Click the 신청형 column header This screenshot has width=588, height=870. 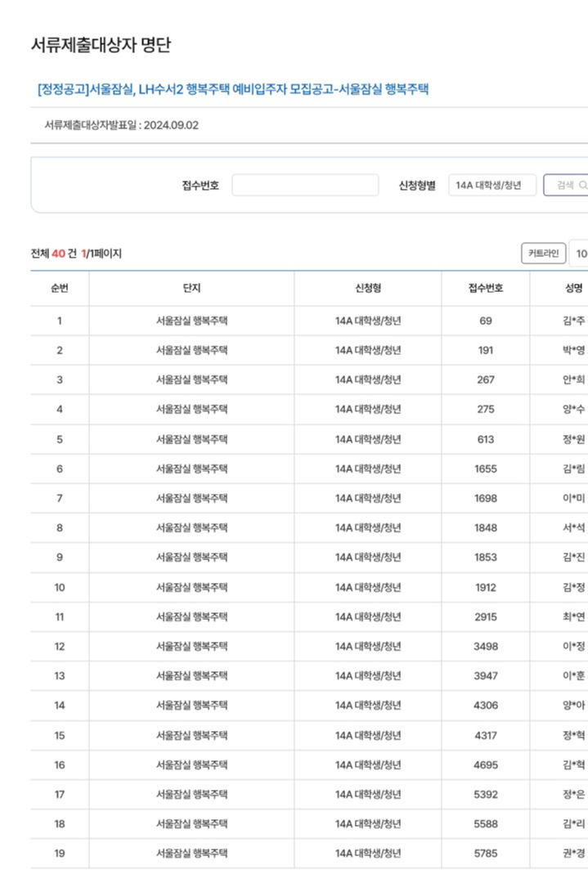pos(368,288)
